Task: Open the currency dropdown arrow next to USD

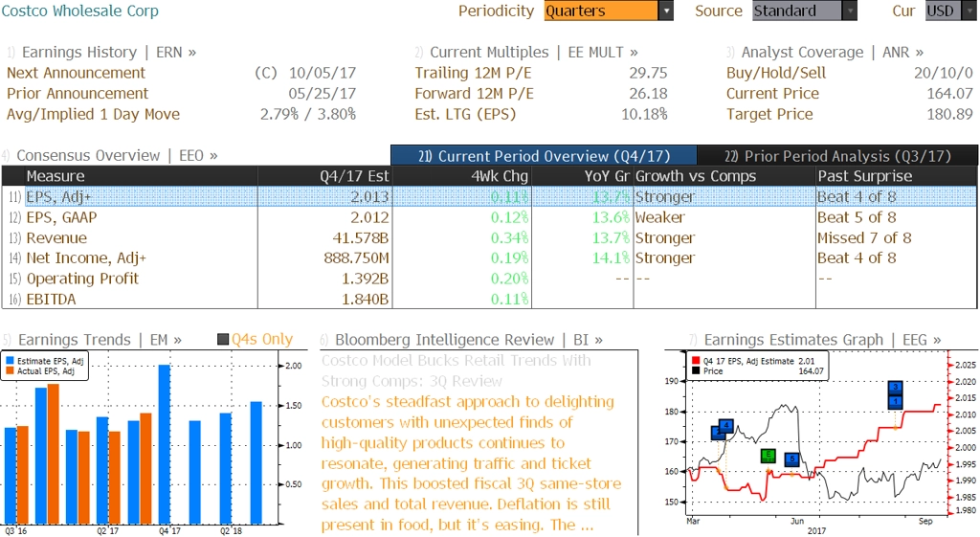Action: pos(969,11)
